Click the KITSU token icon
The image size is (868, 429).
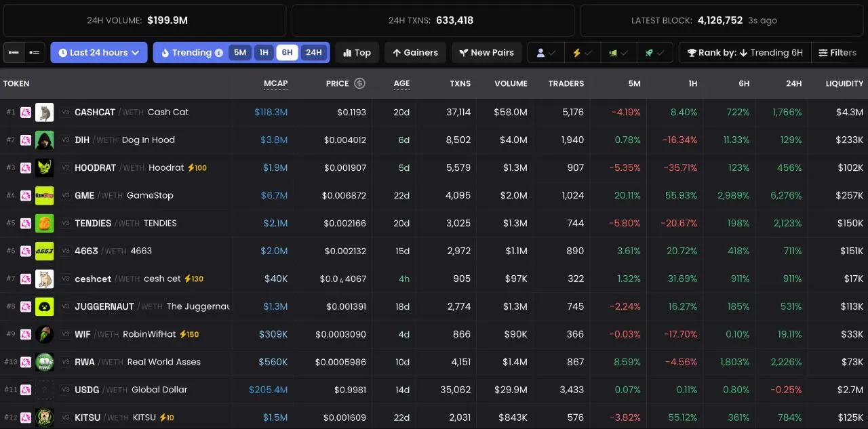tap(45, 417)
